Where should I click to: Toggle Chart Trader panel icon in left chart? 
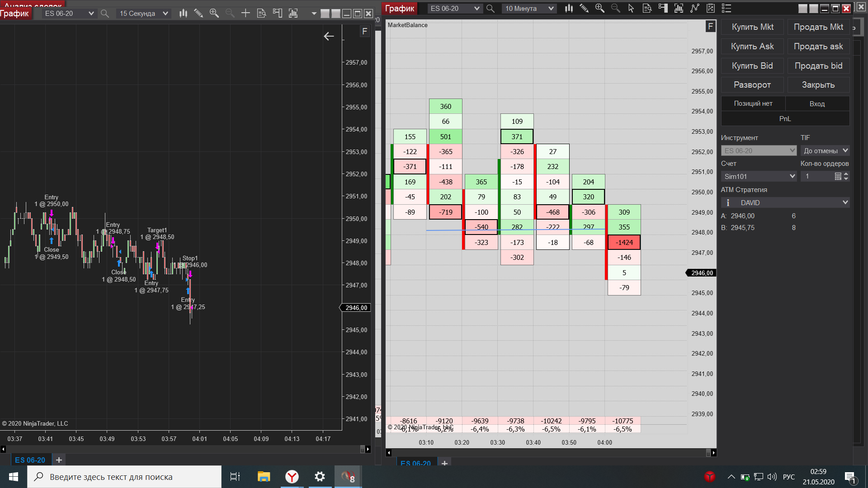point(277,14)
